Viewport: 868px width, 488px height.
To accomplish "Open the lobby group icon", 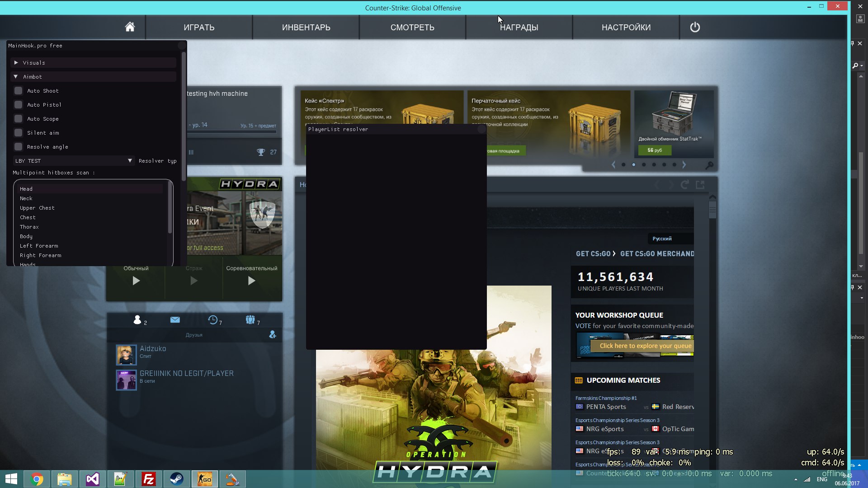I will [250, 320].
